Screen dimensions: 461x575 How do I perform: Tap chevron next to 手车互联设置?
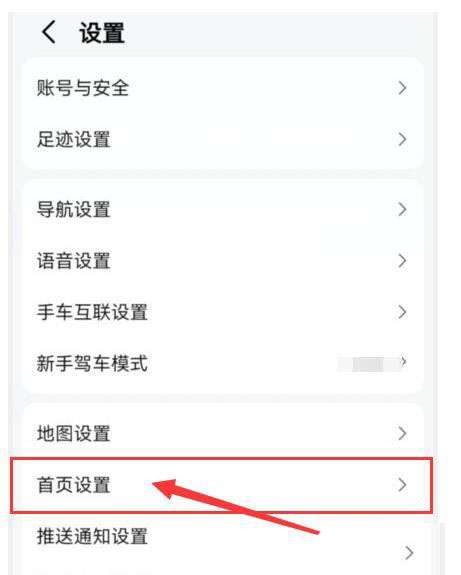(x=402, y=312)
